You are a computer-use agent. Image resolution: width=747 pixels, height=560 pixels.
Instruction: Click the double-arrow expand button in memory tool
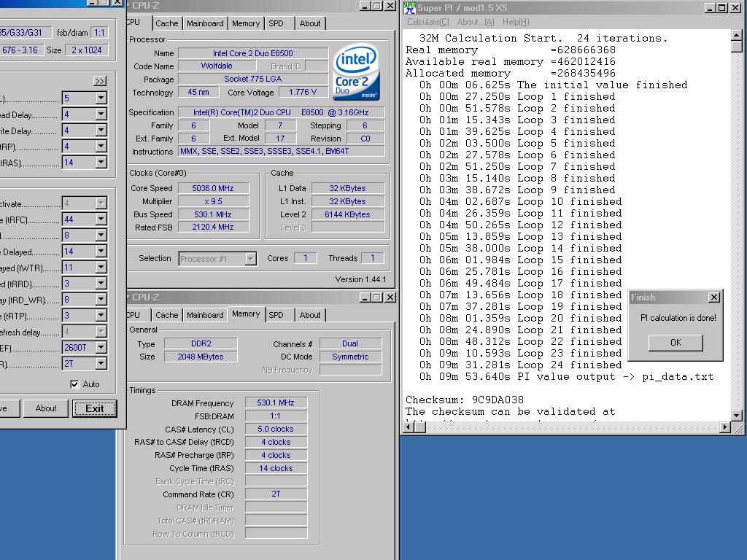[x=100, y=81]
